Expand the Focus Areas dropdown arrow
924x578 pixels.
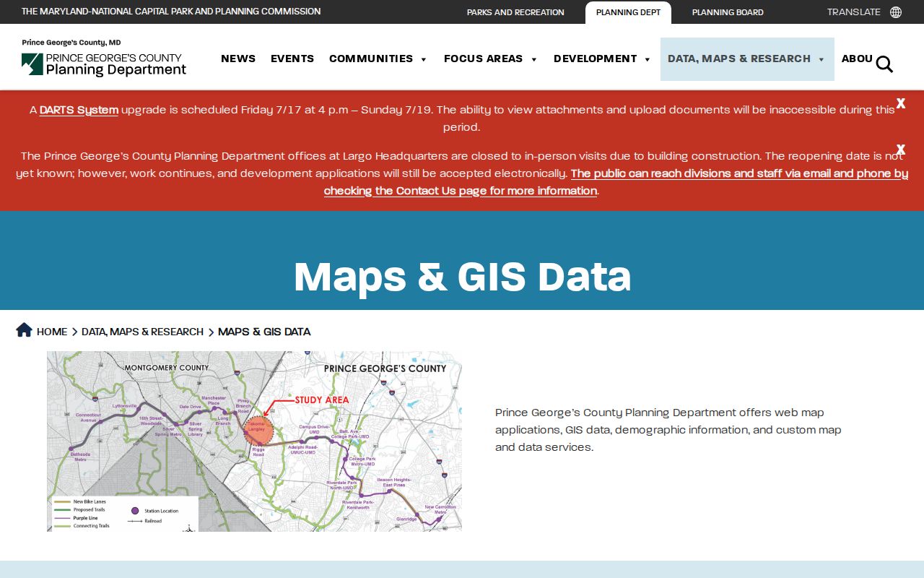(x=534, y=59)
